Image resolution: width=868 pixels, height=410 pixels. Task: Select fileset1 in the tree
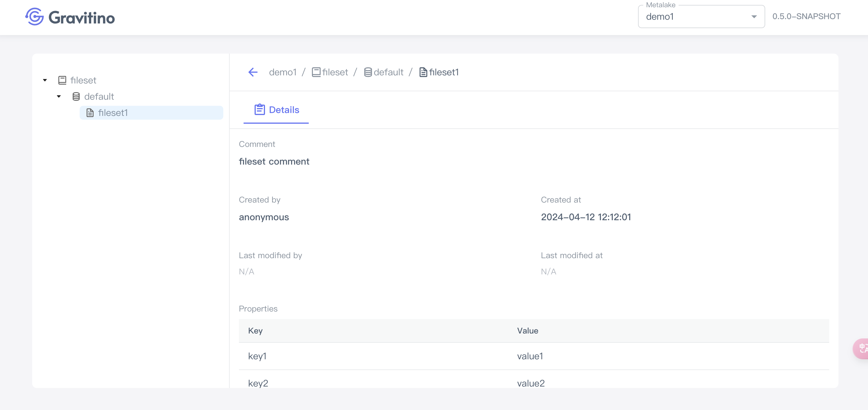(x=151, y=113)
